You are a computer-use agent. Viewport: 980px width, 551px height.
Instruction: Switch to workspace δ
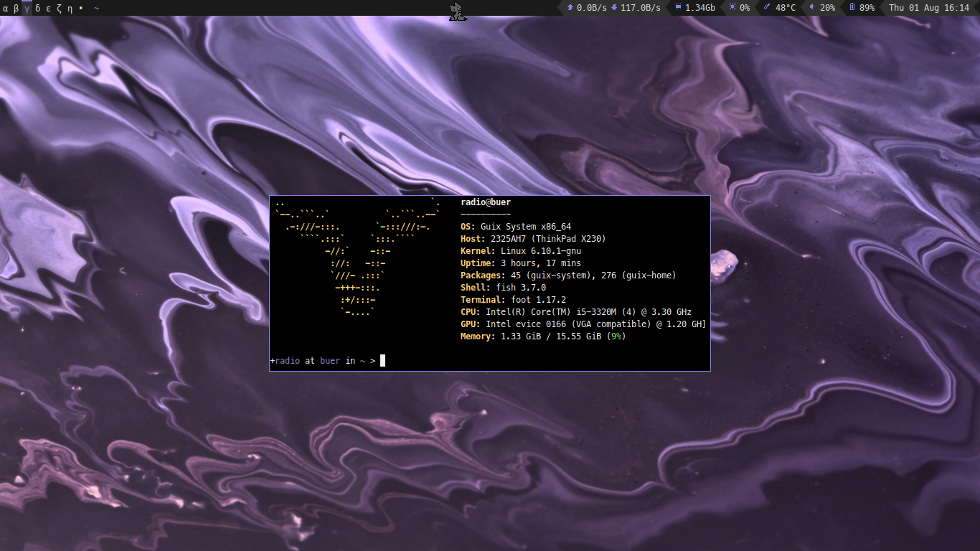click(x=38, y=8)
